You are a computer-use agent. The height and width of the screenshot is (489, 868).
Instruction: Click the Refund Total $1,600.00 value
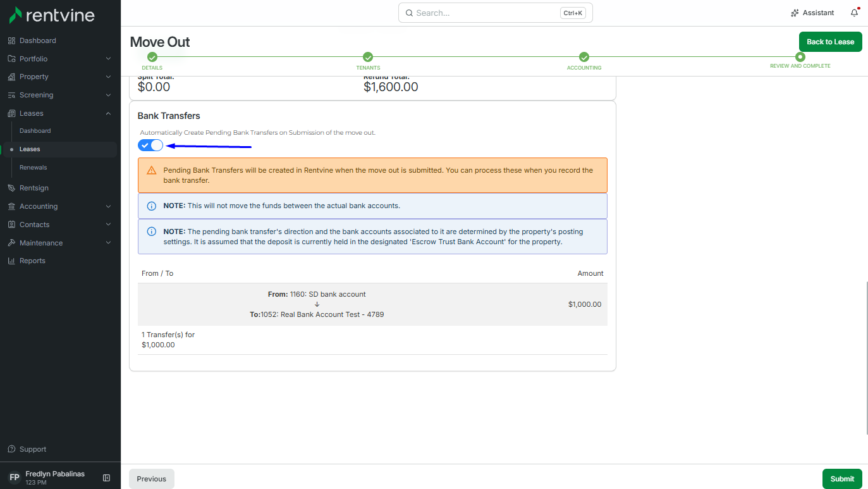391,87
